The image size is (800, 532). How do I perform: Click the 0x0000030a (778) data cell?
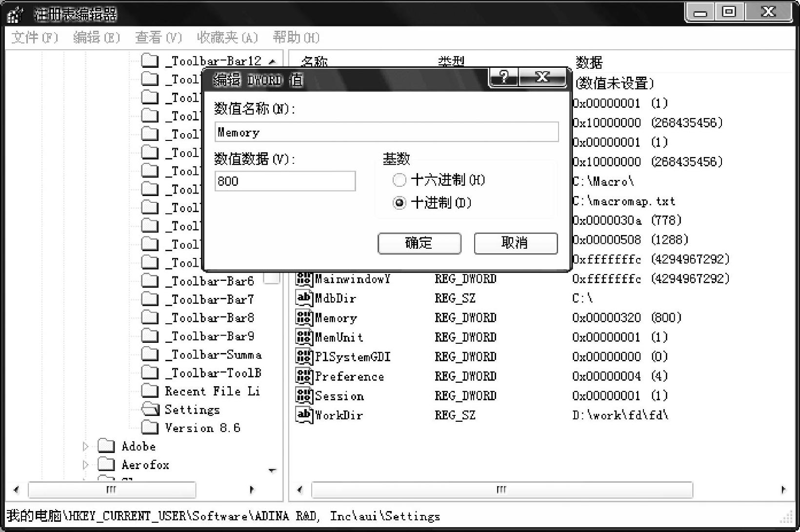pyautogui.click(x=627, y=220)
